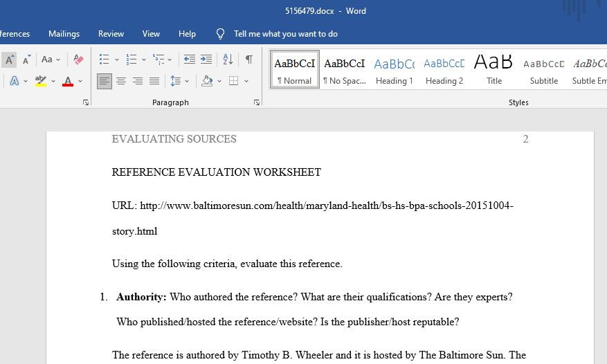Open the Multilevel List dropdown arrow
This screenshot has height=364, width=607.
point(170,60)
